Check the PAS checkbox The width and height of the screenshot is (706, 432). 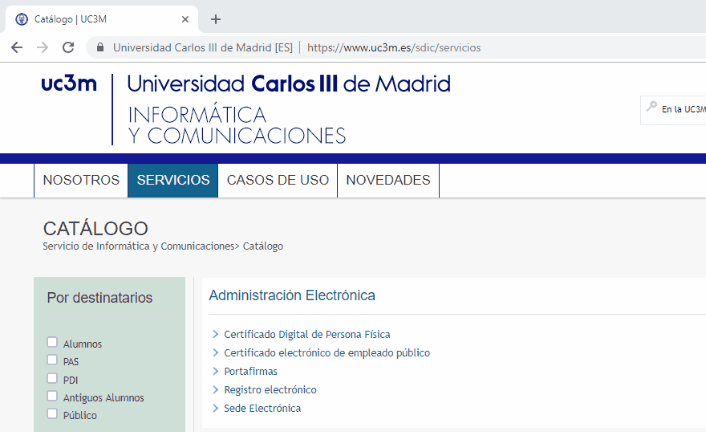pyautogui.click(x=52, y=360)
